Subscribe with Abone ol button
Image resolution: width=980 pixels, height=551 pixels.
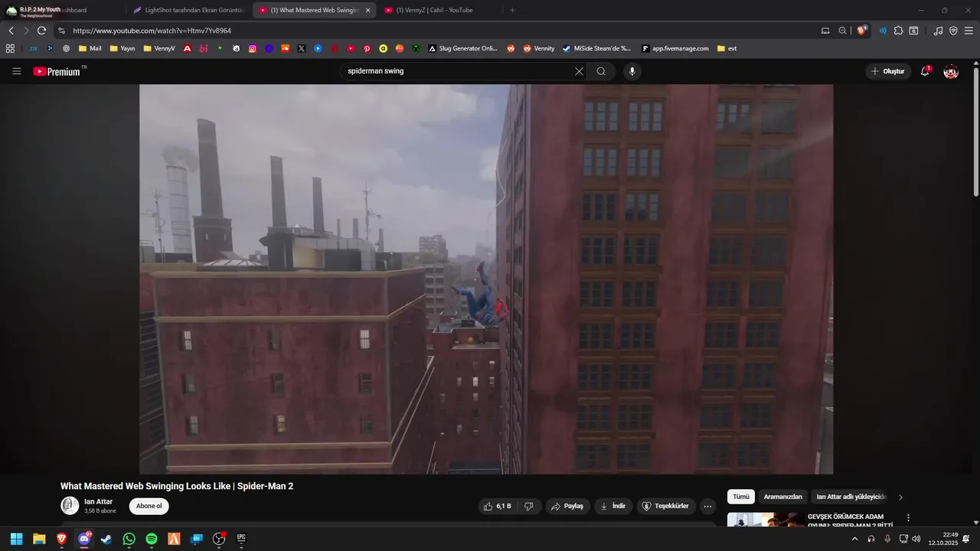click(x=149, y=506)
